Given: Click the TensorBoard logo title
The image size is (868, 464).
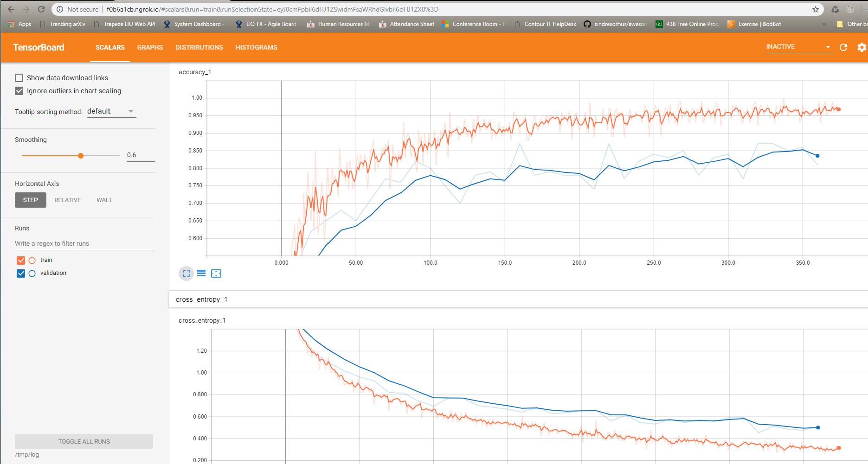Looking at the screenshot, I should coord(39,47).
